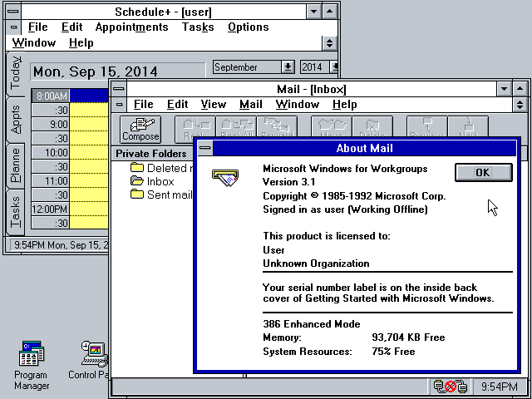Minimize the Mail window
The width and height of the screenshot is (532, 399).
tap(505, 89)
